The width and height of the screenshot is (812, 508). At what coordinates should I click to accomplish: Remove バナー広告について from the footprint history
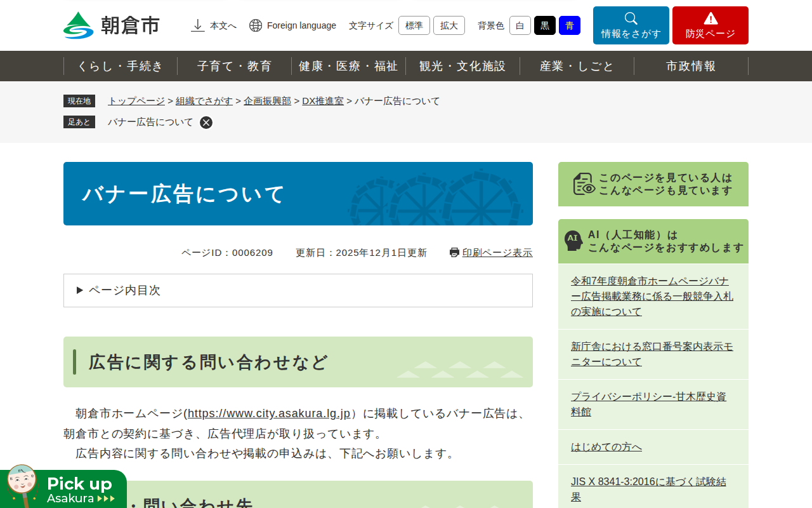coord(206,123)
